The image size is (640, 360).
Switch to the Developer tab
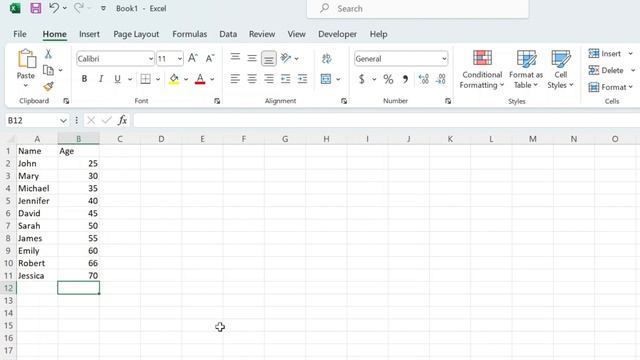(x=338, y=34)
